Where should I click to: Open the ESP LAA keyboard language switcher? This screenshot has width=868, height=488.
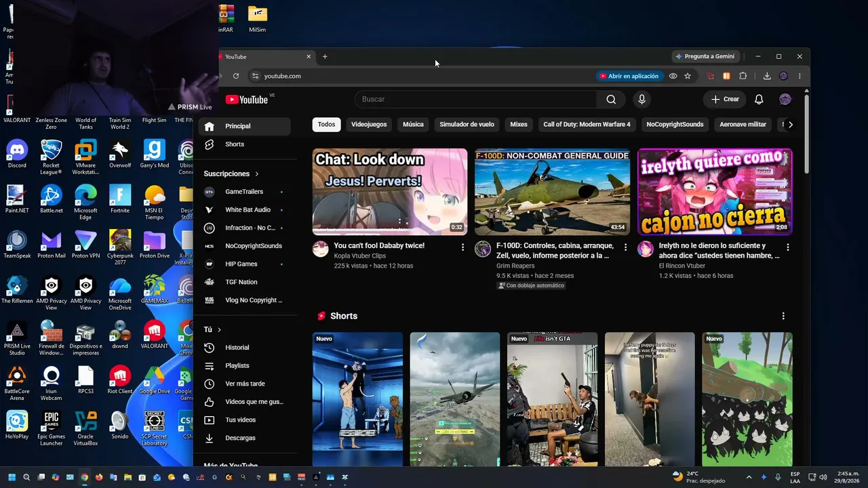(795, 477)
